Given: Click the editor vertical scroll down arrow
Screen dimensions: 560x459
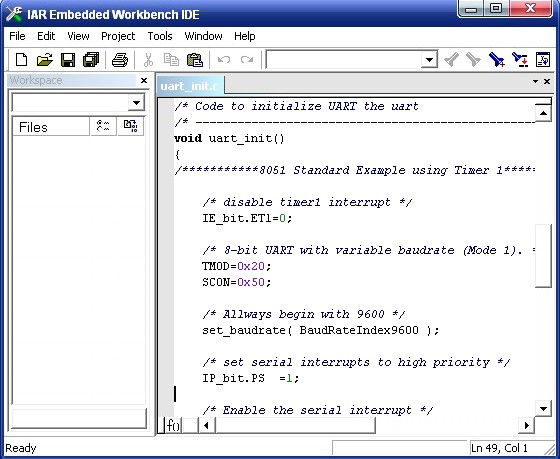Looking at the screenshot, I should [543, 408].
